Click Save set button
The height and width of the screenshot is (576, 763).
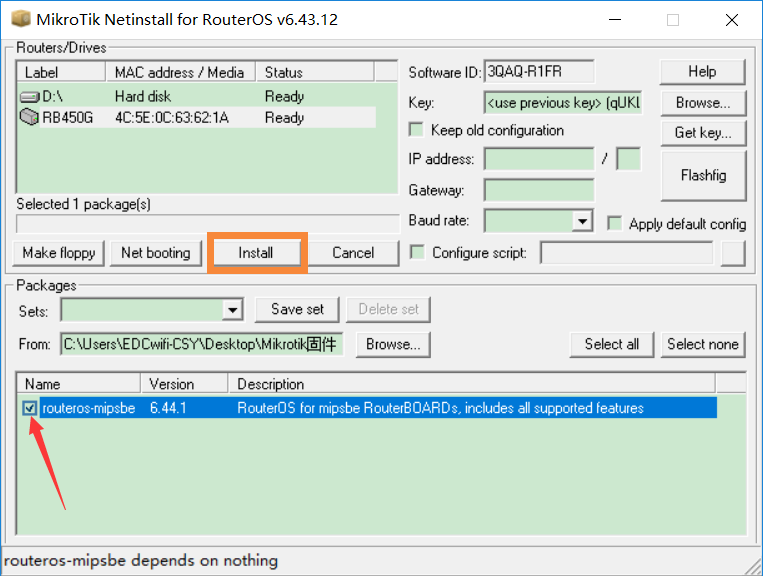tap(297, 309)
